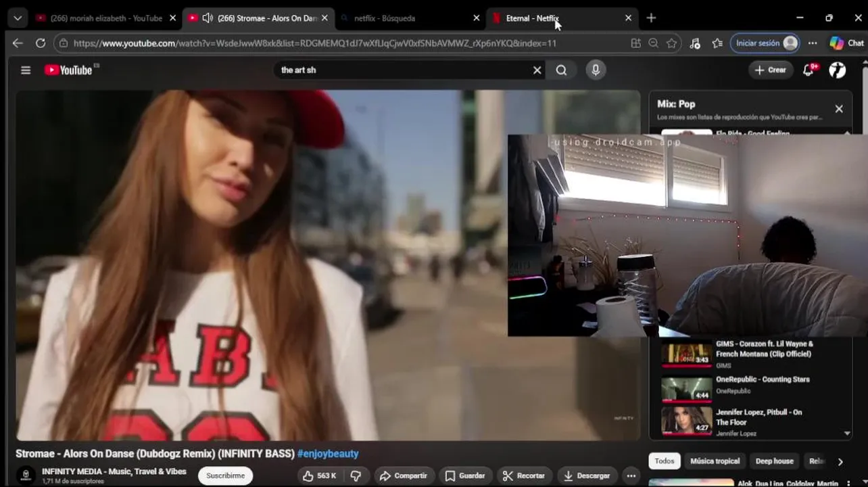This screenshot has width=868, height=487.
Task: Go to YouTube home via logo
Action: point(68,70)
